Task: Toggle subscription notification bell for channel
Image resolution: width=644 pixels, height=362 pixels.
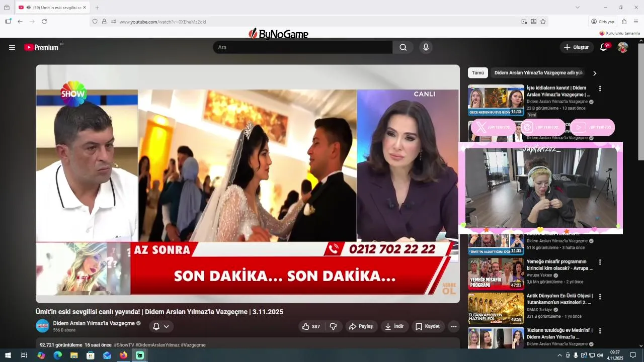Action: click(156, 326)
